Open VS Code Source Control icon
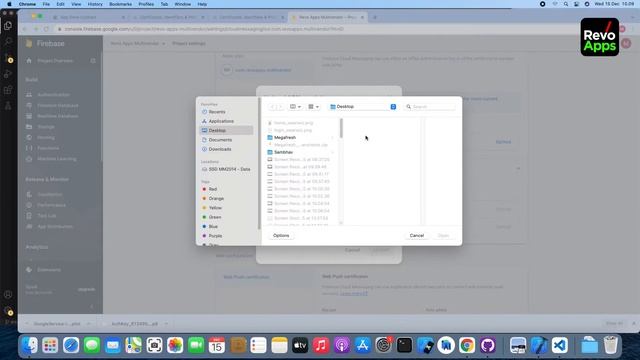This screenshot has width=640, height=360. point(8,58)
